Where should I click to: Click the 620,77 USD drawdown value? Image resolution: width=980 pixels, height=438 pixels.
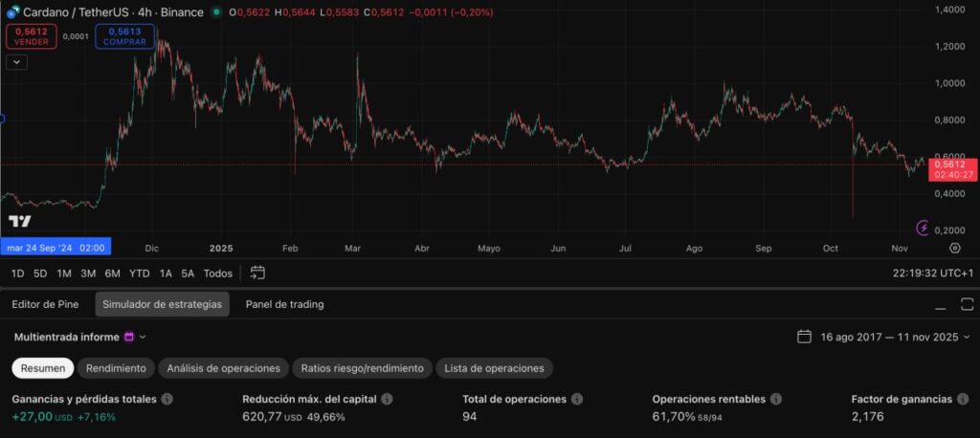pyautogui.click(x=273, y=417)
